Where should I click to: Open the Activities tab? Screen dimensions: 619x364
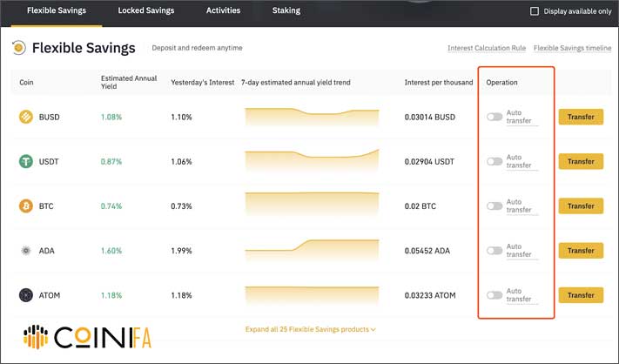tap(223, 10)
